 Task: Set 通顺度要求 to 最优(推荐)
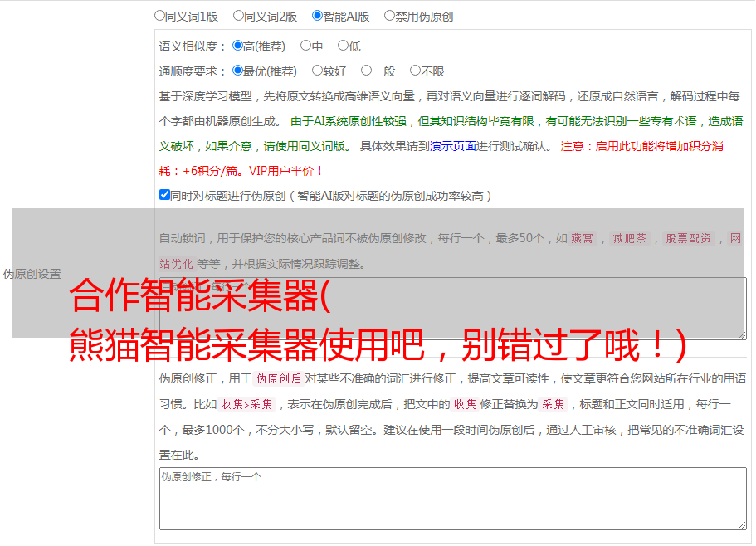click(237, 71)
